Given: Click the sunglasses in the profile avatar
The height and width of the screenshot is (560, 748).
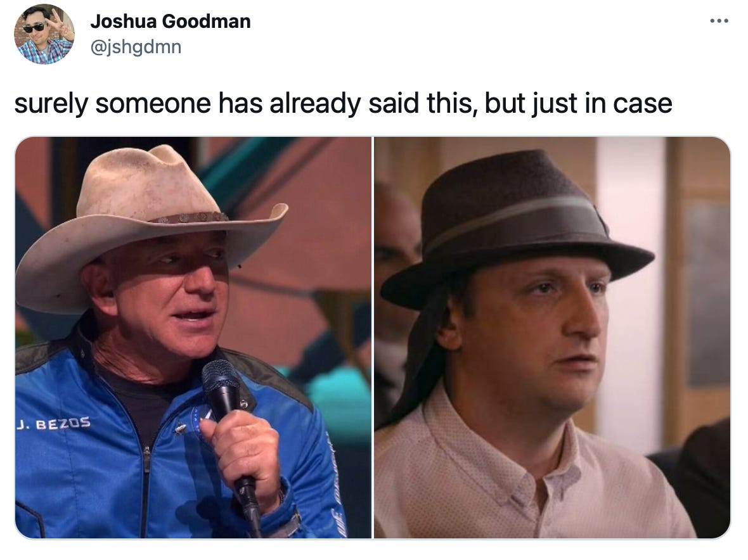Looking at the screenshot, I should pos(34,28).
